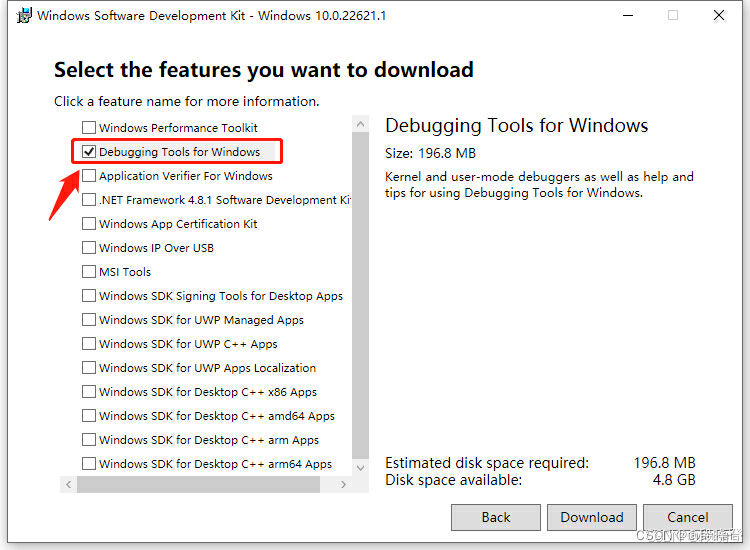Screen dimensions: 750x550
Task: Enable Windows SDK for Desktop C++ arm Apps box
Action: coord(89,440)
